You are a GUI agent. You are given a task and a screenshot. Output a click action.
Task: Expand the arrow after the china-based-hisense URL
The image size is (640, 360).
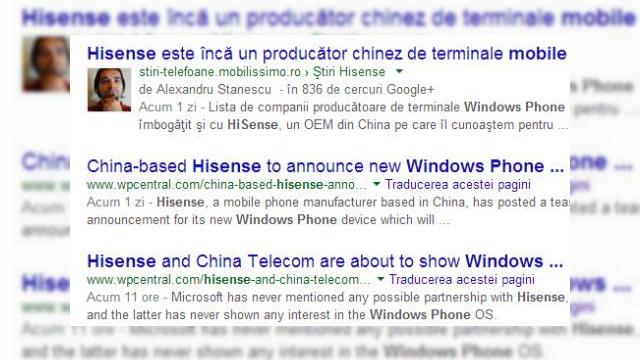[376, 184]
